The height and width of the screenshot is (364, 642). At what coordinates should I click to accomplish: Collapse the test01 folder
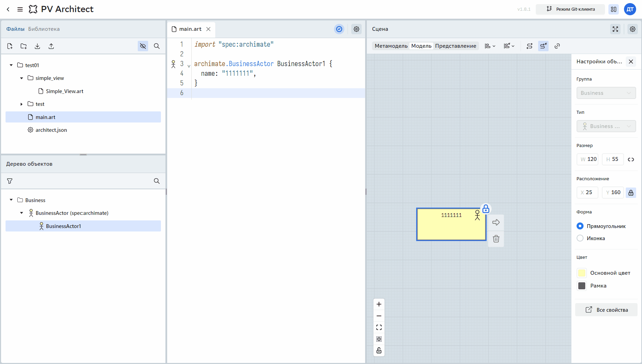[x=11, y=65]
